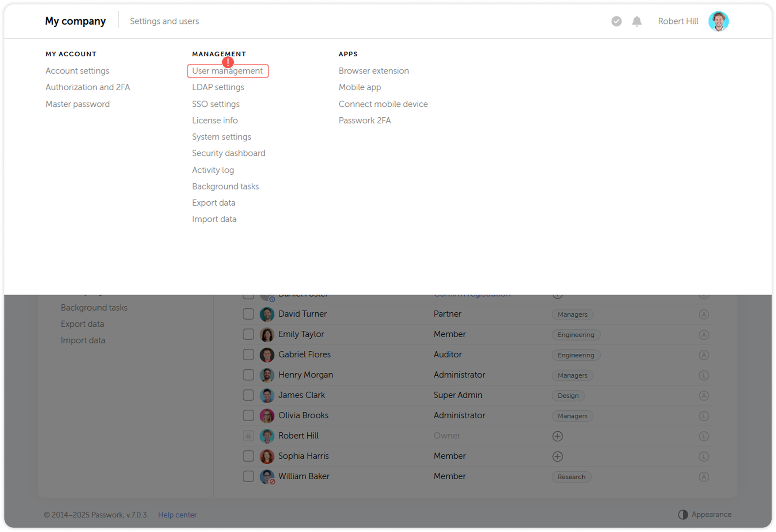Open Account settings

pyautogui.click(x=77, y=71)
